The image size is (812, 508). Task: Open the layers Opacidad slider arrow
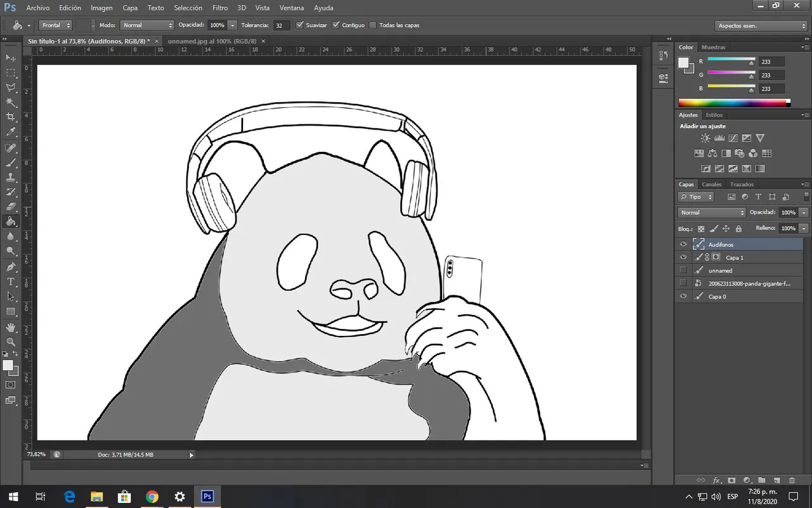point(804,212)
